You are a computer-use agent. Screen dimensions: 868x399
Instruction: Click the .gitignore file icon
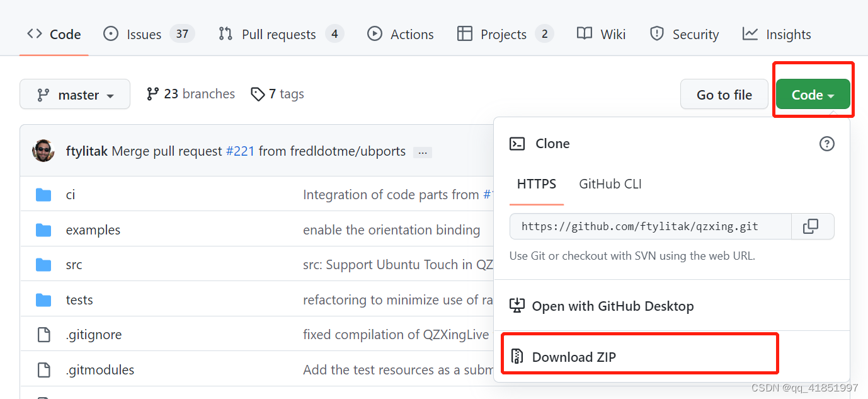click(43, 334)
